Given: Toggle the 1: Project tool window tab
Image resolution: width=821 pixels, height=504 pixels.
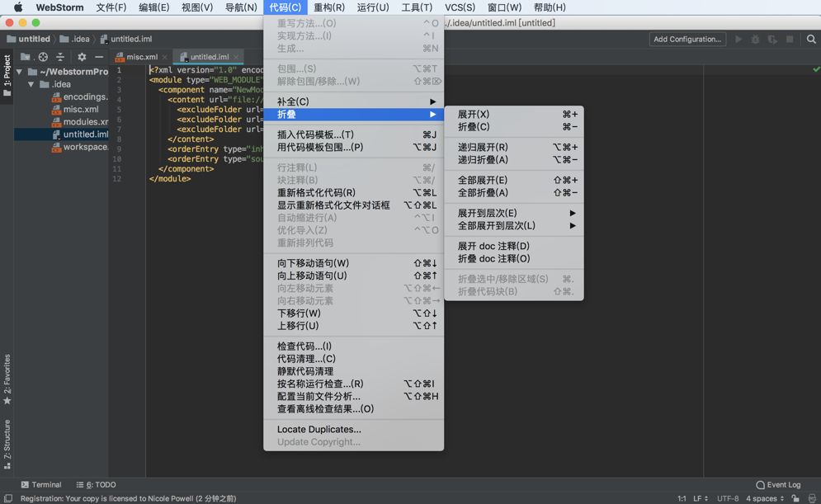Looking at the screenshot, I should [7, 76].
